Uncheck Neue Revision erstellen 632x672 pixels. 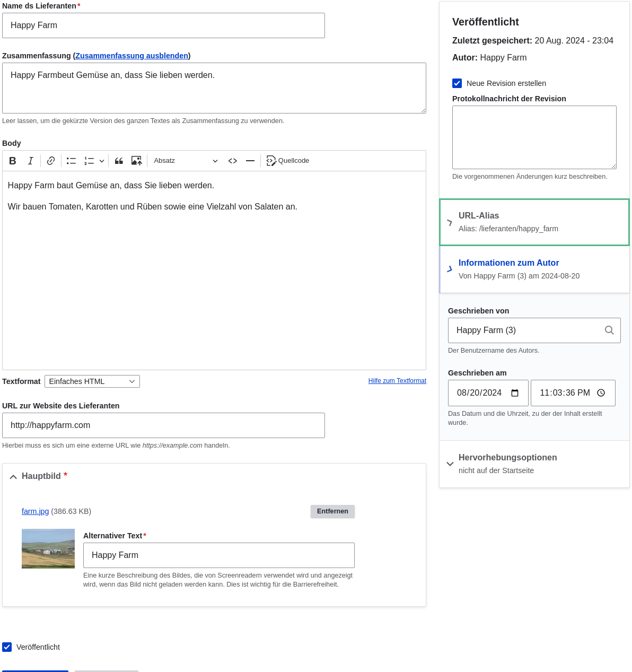click(457, 83)
